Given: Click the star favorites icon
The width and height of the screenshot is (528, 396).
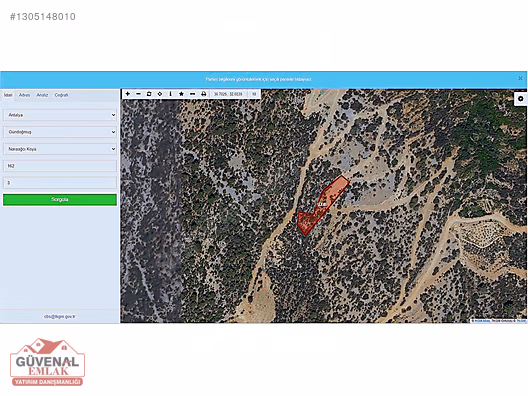Looking at the screenshot, I should (181, 94).
